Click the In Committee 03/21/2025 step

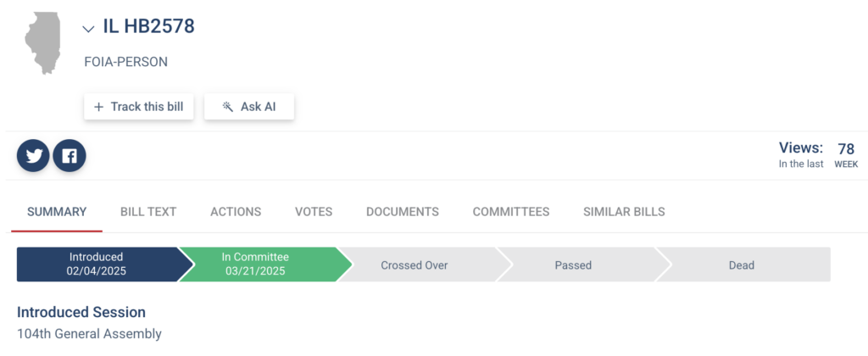click(x=255, y=264)
